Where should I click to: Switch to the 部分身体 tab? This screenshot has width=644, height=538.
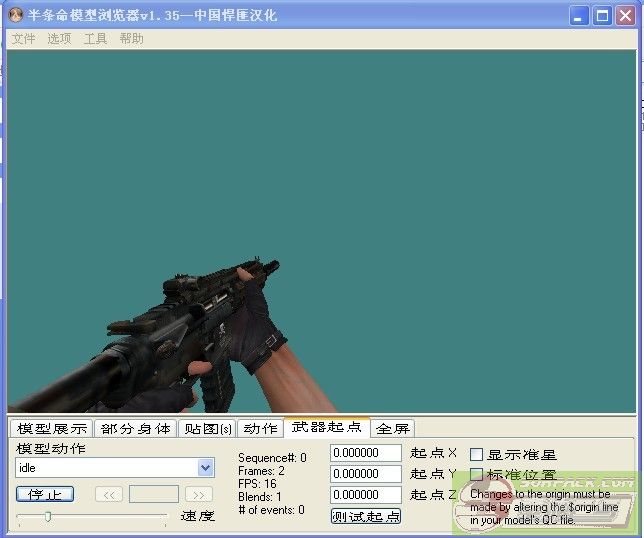pyautogui.click(x=135, y=428)
